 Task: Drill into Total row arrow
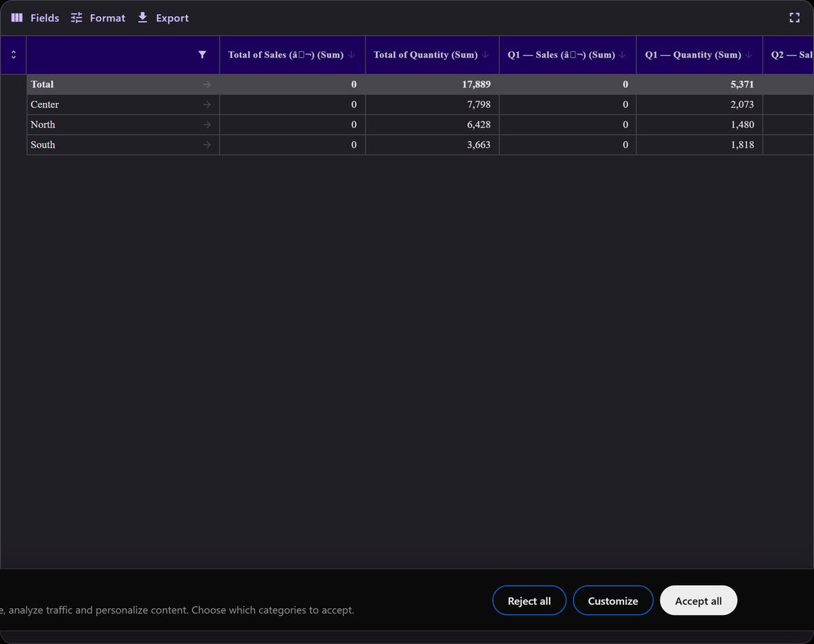(x=208, y=85)
